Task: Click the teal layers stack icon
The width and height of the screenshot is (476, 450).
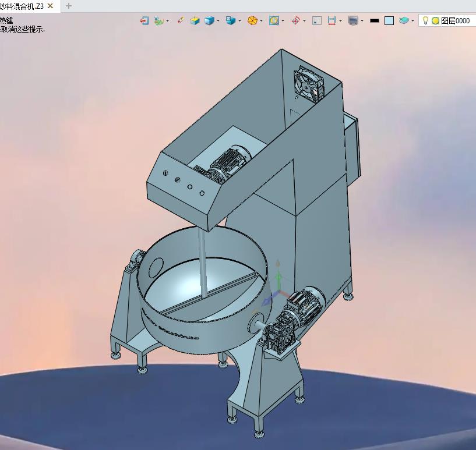Action: pyautogui.click(x=404, y=20)
